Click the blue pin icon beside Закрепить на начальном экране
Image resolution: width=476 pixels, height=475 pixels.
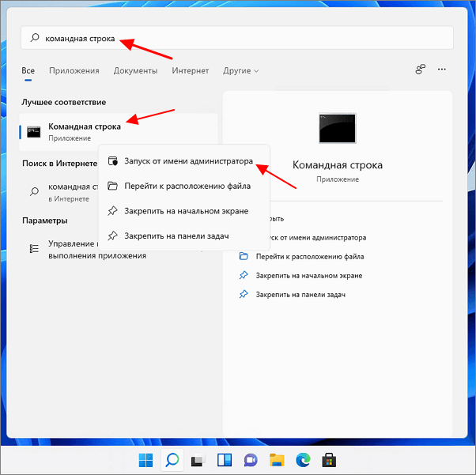[x=244, y=275]
